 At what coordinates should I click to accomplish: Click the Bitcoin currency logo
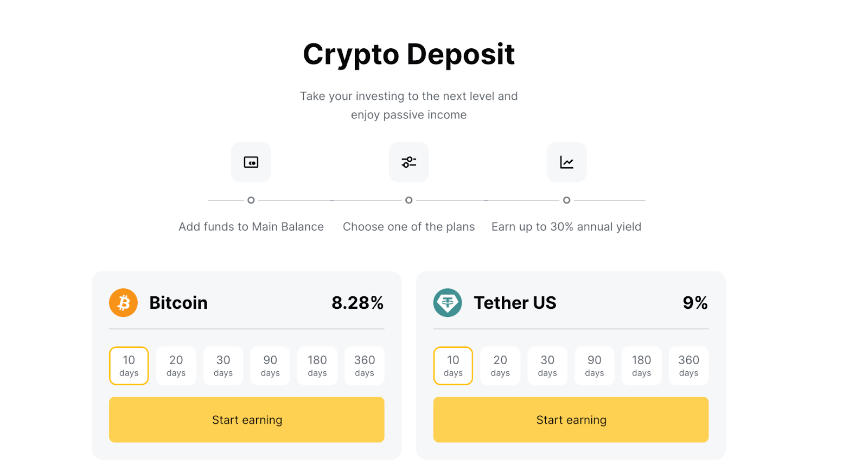[123, 302]
